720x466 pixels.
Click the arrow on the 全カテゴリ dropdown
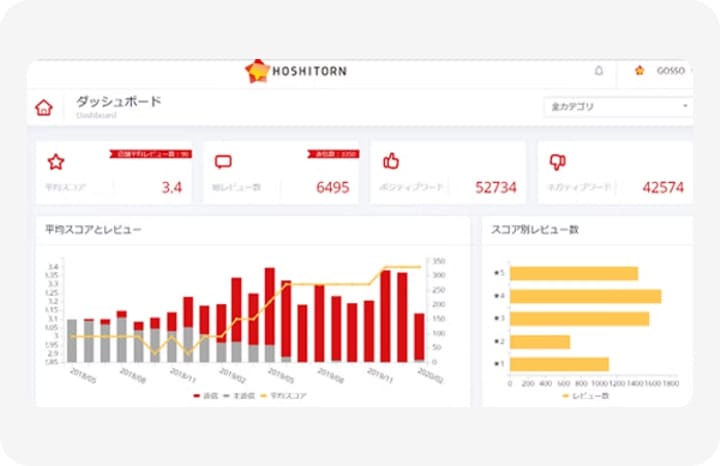click(x=686, y=105)
